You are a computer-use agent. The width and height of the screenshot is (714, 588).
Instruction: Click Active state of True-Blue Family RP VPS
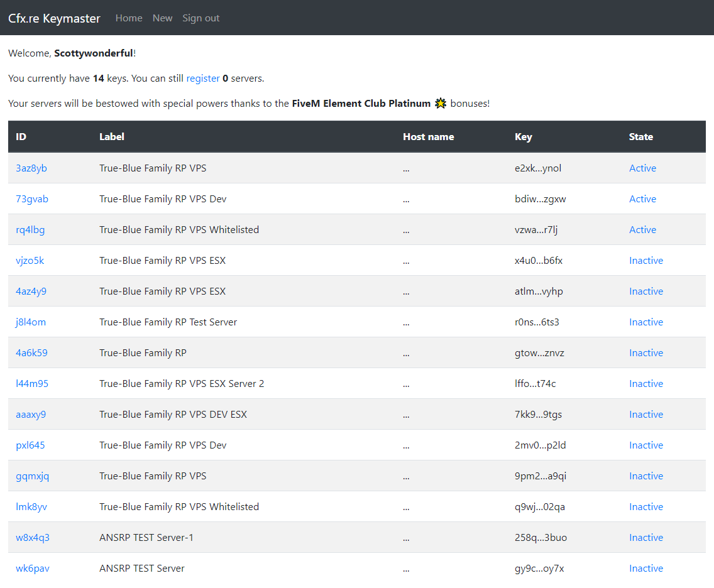click(642, 168)
